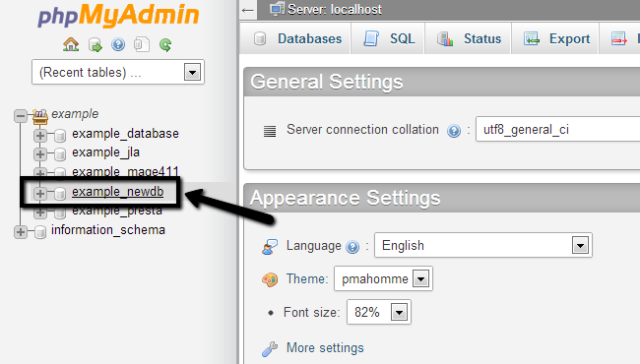Expand the information_schema node
This screenshot has width=640, height=364.
20,232
